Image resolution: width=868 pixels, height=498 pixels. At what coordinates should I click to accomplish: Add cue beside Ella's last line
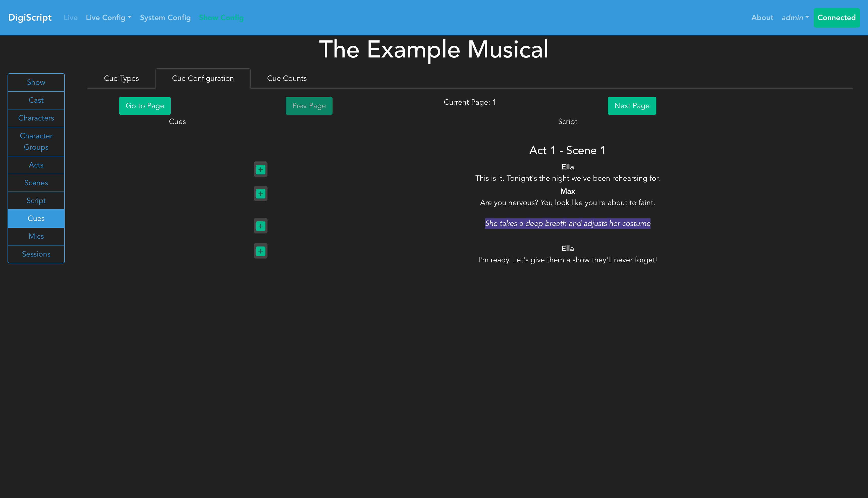click(260, 251)
